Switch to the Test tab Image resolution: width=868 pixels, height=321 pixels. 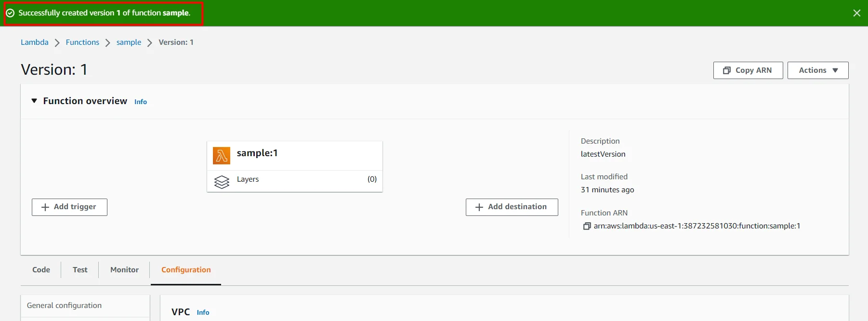coord(80,270)
